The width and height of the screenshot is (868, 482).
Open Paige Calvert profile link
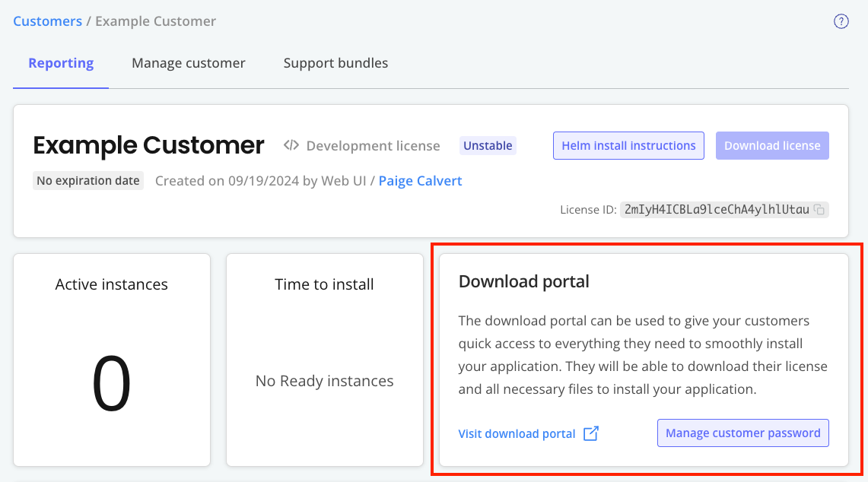(420, 181)
